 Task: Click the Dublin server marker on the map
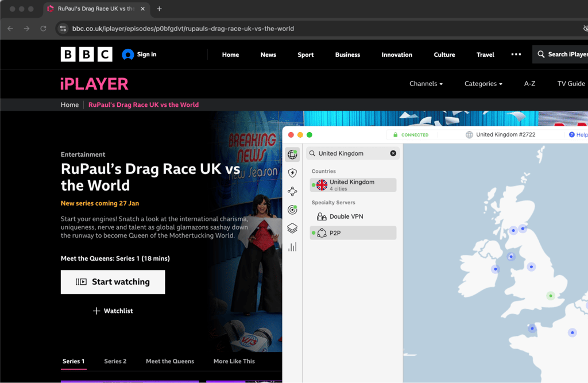(496, 269)
